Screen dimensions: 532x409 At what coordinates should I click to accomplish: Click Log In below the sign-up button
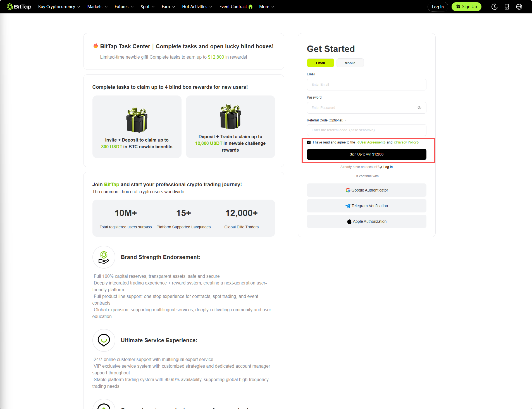click(x=388, y=167)
